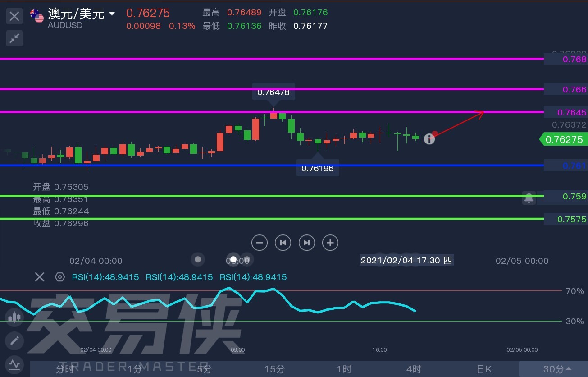Switch to 1时 timeframe
Image resolution: width=588 pixels, height=377 pixels.
point(344,369)
